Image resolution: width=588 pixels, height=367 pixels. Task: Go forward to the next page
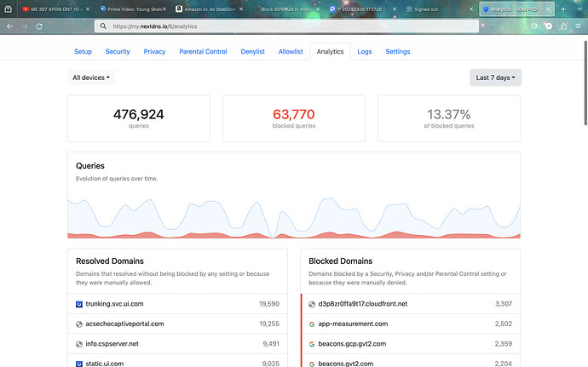coord(25,26)
